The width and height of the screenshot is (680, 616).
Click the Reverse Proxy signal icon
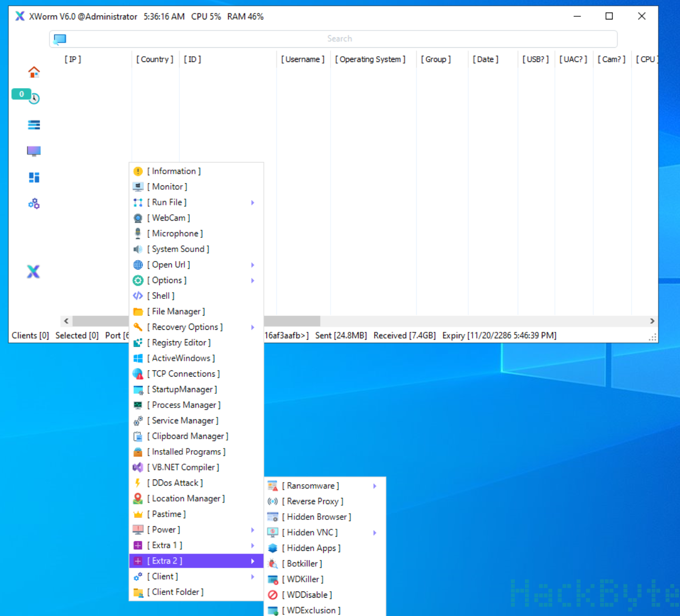272,502
